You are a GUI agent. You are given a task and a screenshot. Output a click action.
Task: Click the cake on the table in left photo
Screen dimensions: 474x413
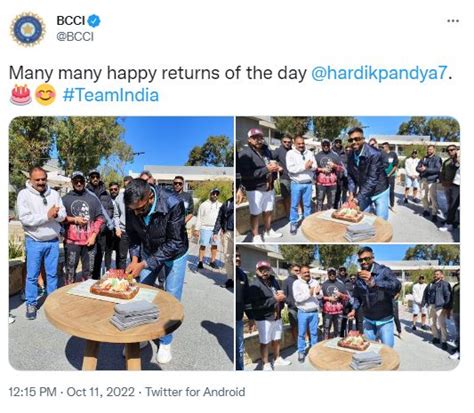(115, 285)
